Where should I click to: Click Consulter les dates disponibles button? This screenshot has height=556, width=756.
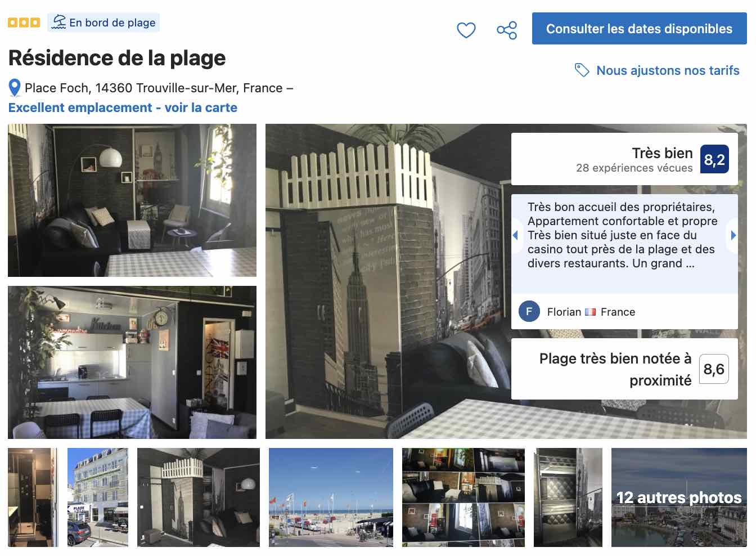click(x=639, y=29)
